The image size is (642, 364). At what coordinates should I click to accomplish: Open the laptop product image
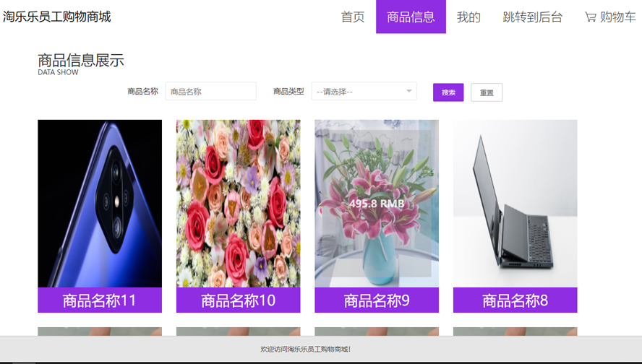[515, 203]
